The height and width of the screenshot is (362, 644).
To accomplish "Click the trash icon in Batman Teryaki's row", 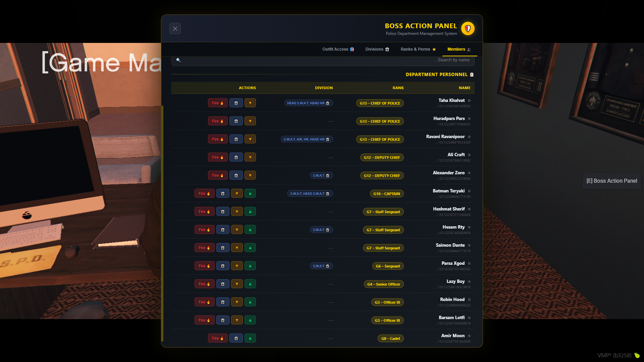I will tap(223, 193).
